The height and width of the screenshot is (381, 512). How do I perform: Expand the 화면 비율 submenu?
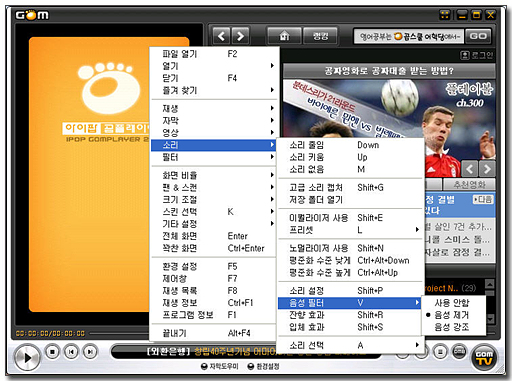point(214,175)
